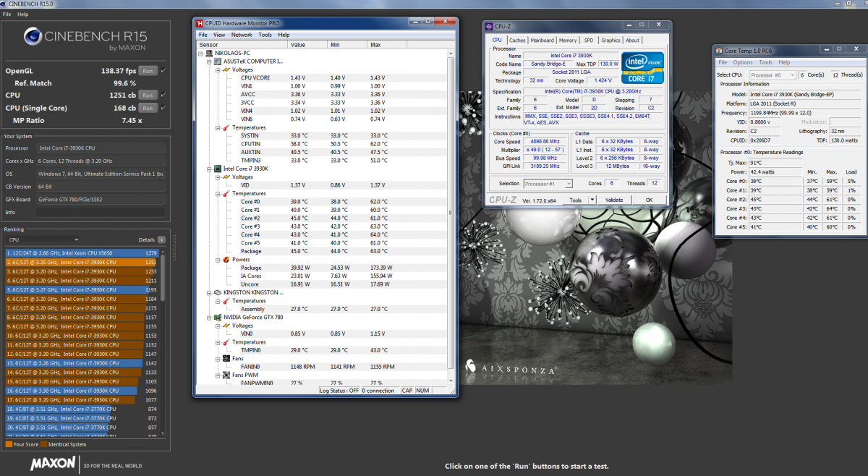The image size is (868, 476).
Task: Click the Temperatures thermometer icon under ASUSTeK
Action: tap(226, 127)
